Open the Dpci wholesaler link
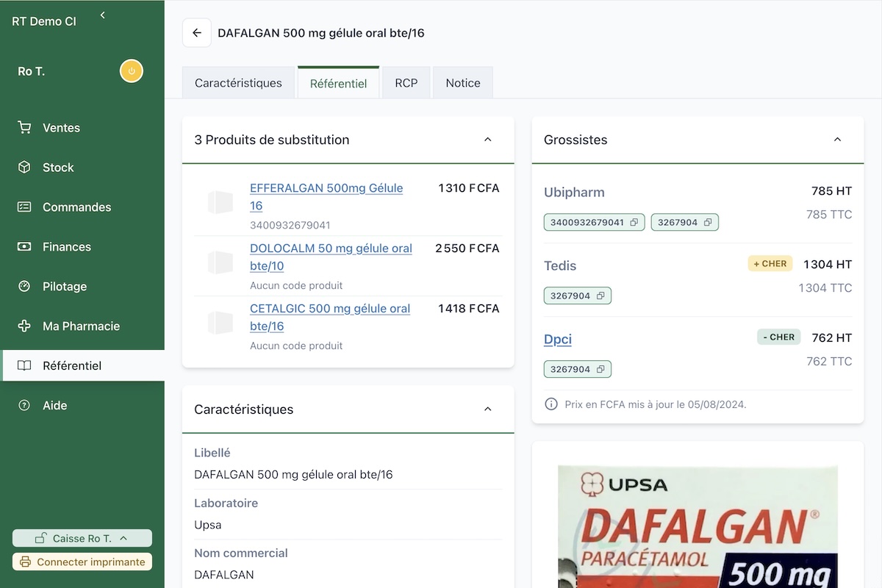Viewport: 882px width, 588px height. (x=557, y=339)
